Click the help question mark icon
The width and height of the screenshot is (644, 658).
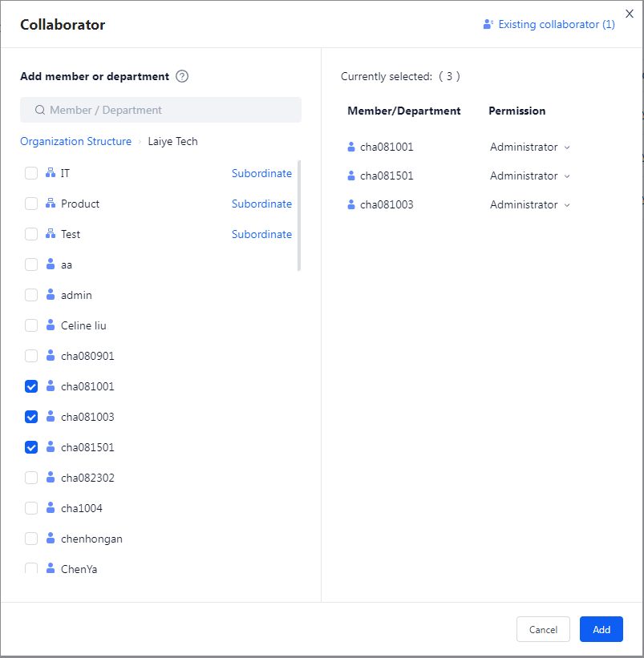click(x=182, y=77)
